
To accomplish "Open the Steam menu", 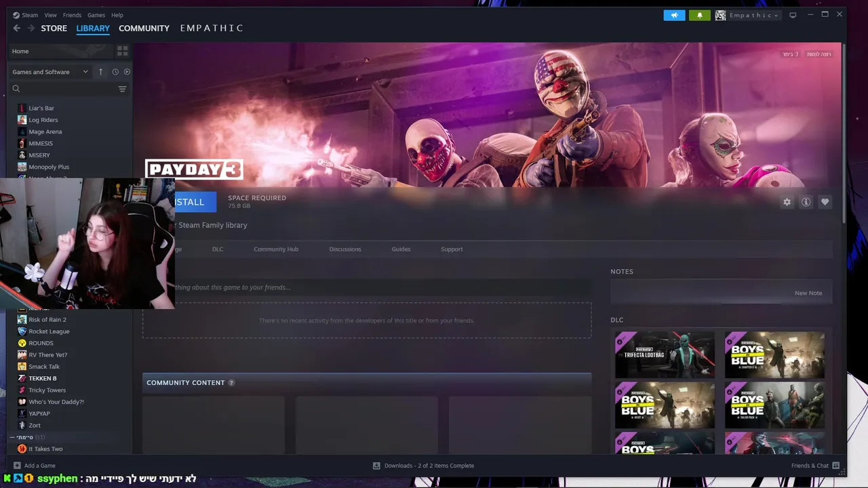I will point(30,15).
